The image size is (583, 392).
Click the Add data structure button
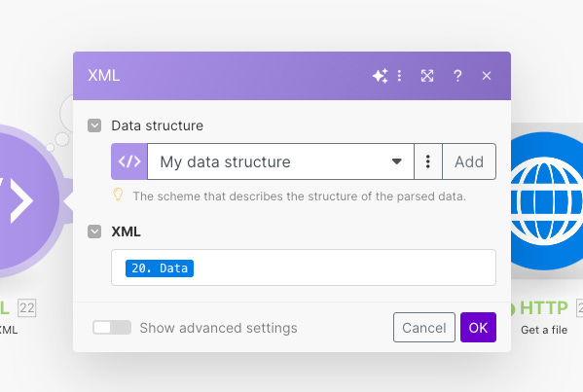(469, 161)
